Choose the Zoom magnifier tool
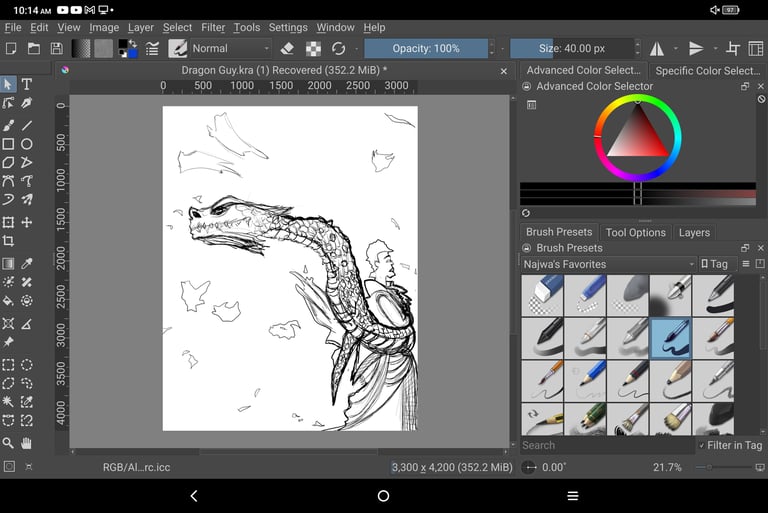 [x=8, y=443]
